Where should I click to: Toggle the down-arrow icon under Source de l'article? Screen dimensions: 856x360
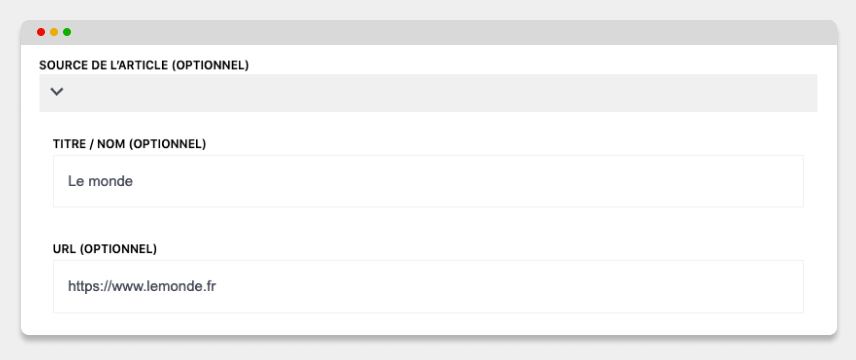click(x=57, y=92)
